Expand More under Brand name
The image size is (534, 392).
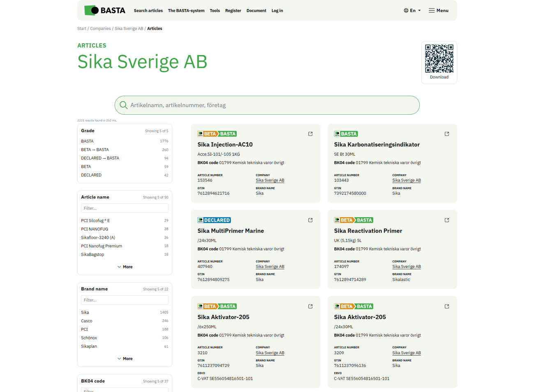125,359
